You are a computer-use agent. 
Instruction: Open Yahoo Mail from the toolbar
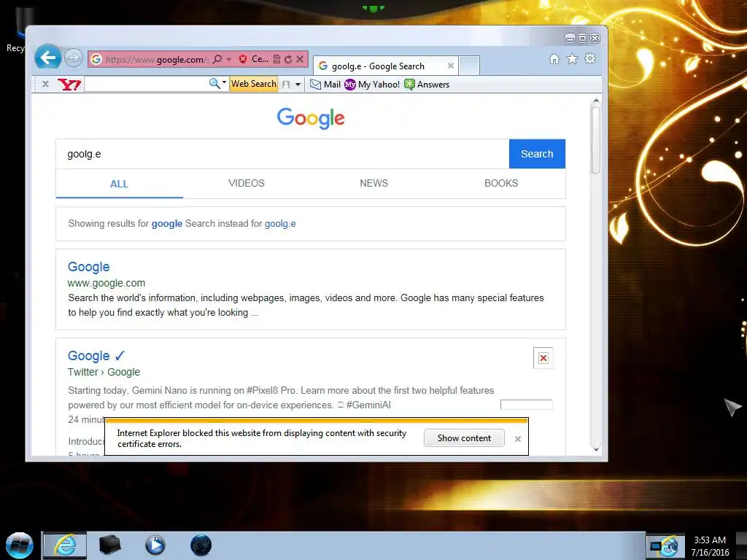click(325, 85)
